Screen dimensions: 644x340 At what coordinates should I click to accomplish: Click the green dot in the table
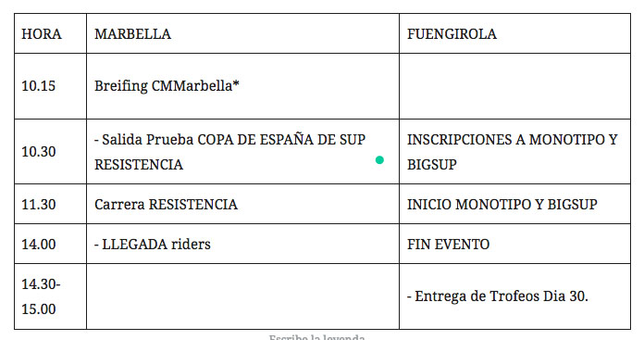point(379,160)
